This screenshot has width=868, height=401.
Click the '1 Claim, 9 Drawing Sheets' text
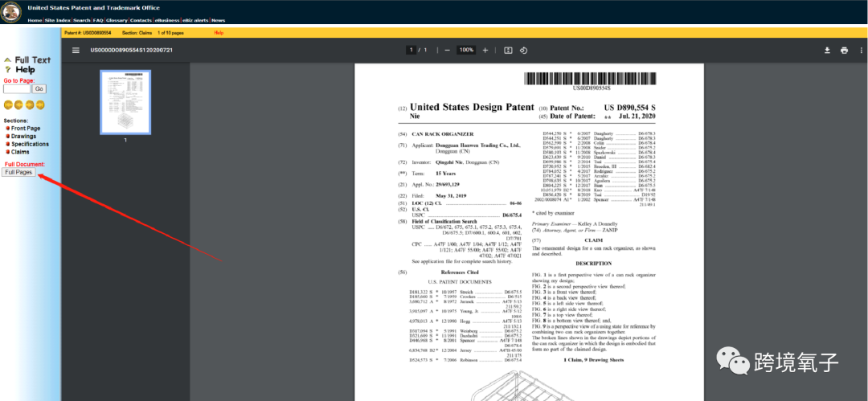click(x=593, y=361)
